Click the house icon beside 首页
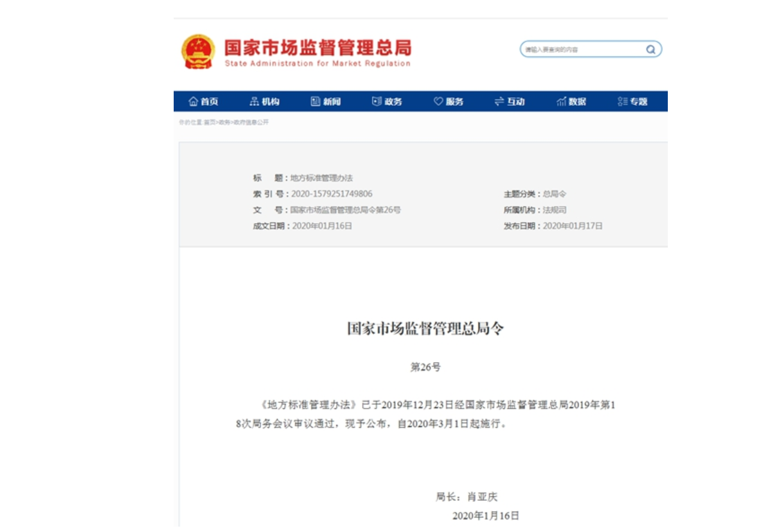This screenshot has width=784, height=532. click(x=193, y=102)
